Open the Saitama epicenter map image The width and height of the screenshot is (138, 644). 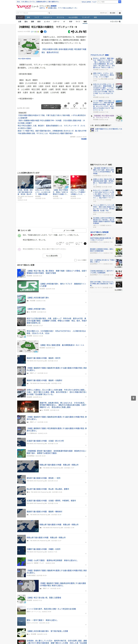click(x=29, y=46)
